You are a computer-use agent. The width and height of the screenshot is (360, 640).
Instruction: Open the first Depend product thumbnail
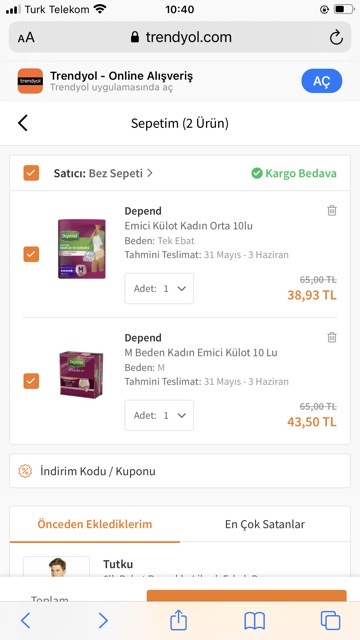(x=82, y=249)
